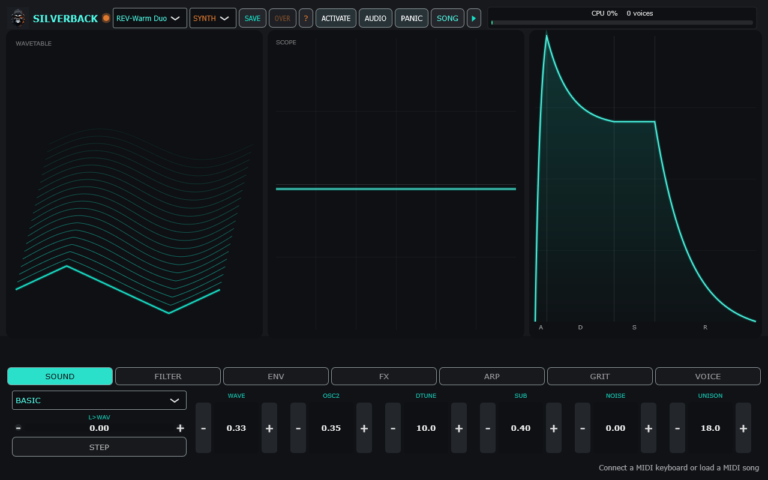Open the FX tab

[x=384, y=376]
